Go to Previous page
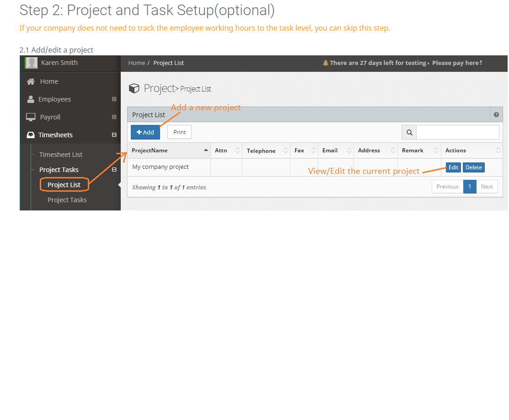The image size is (509, 420). 447,187
